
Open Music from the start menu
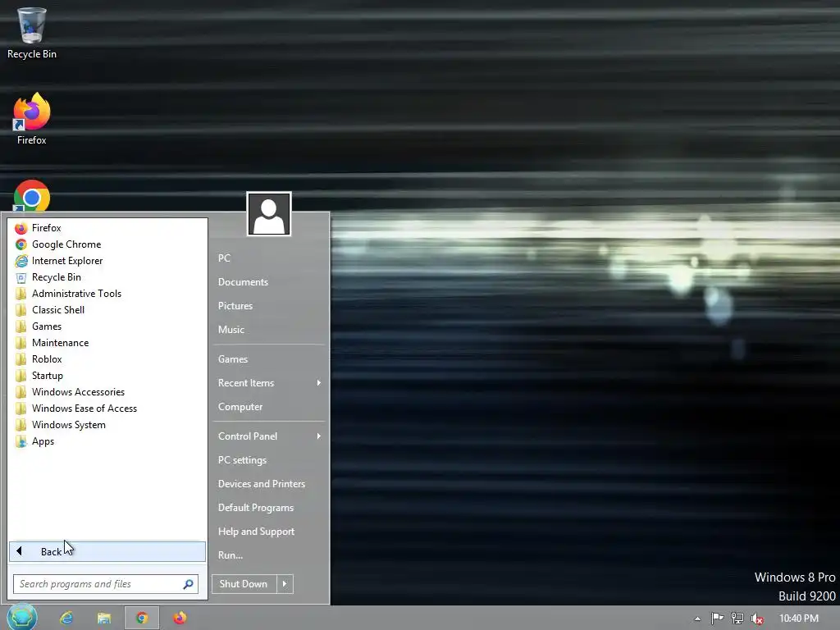(269, 330)
